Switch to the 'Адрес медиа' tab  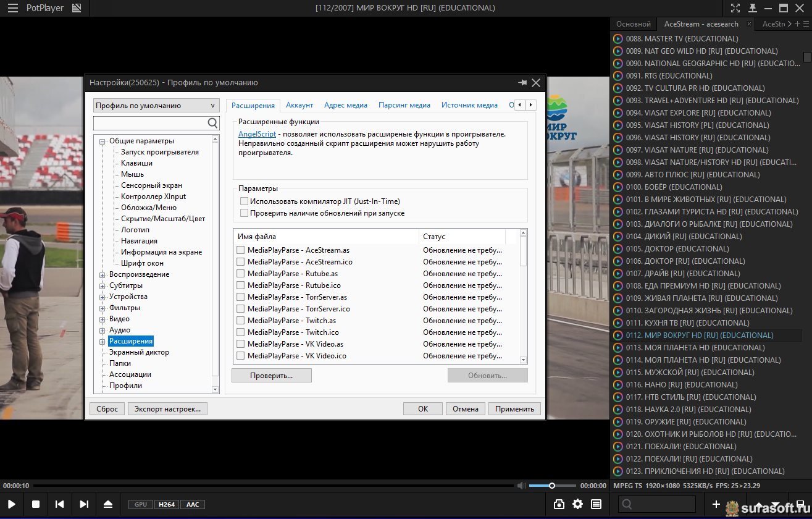[345, 105]
